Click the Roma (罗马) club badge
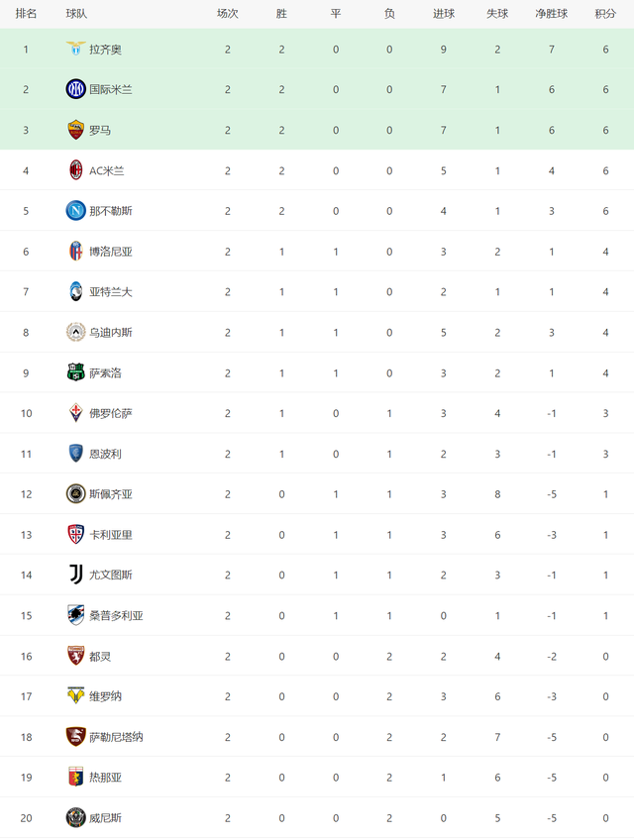The image size is (634, 840). 75,130
